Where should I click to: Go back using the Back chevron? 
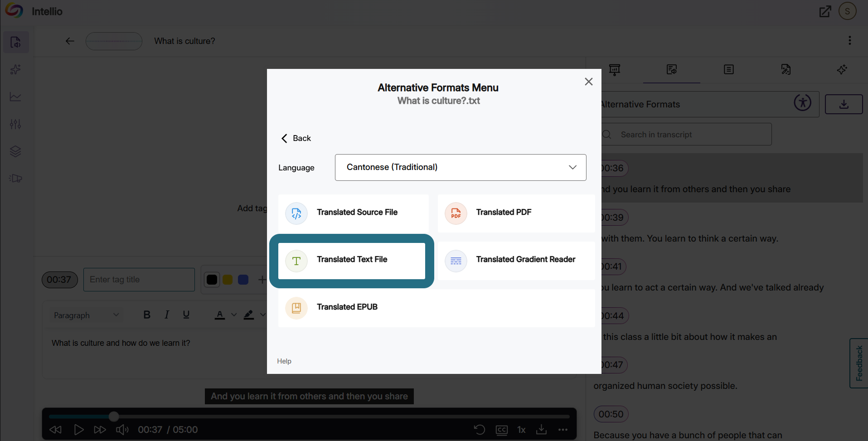click(x=296, y=138)
